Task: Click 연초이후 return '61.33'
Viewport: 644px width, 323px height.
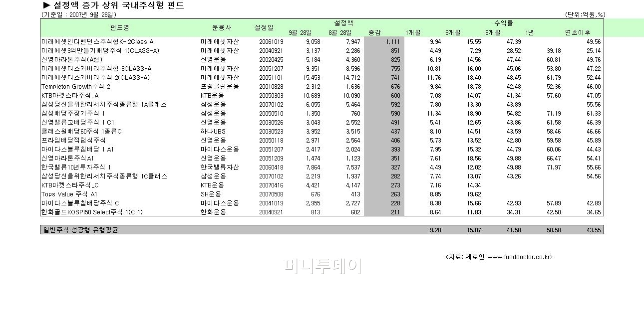Action: pyautogui.click(x=594, y=114)
